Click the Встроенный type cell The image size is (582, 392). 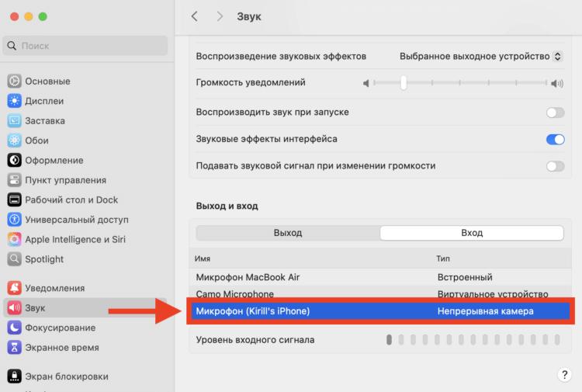tap(465, 277)
